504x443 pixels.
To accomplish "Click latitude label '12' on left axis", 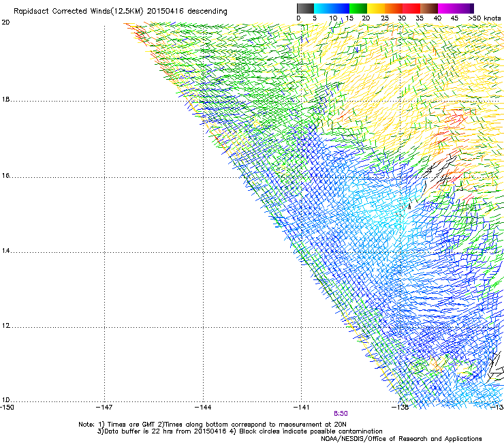I will pyautogui.click(x=5, y=326).
